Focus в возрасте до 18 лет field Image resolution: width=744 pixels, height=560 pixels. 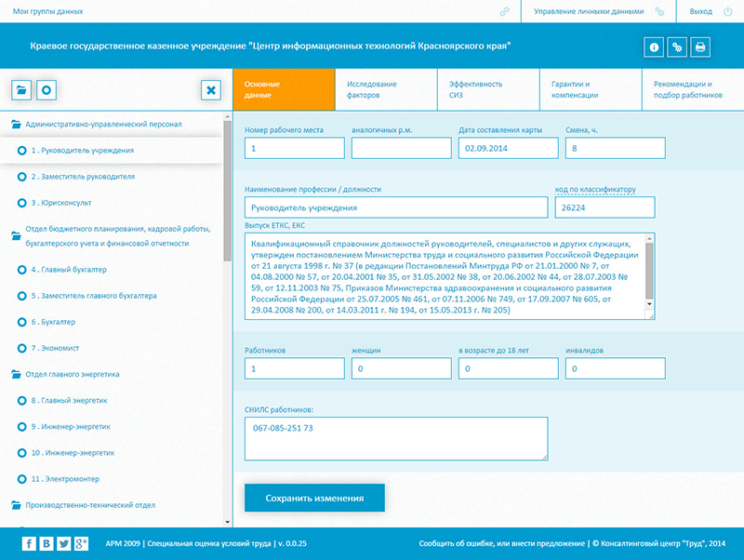pyautogui.click(x=508, y=368)
